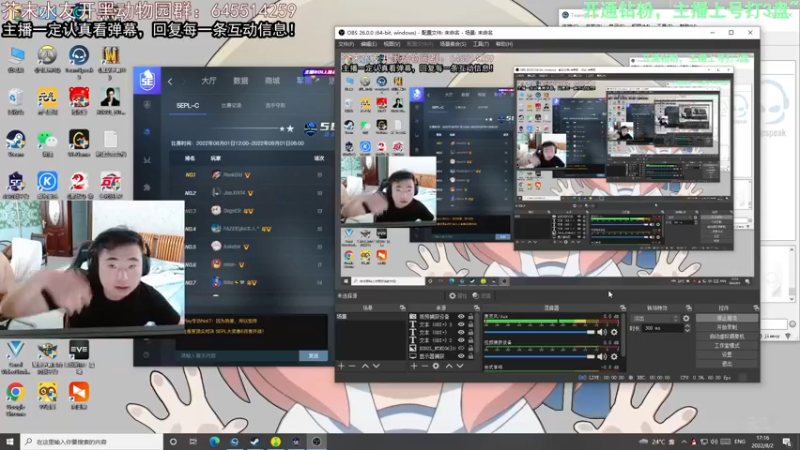The width and height of the screenshot is (800, 450).
Task: Open crossed swords icon in 5E sidebar
Action: (147, 160)
